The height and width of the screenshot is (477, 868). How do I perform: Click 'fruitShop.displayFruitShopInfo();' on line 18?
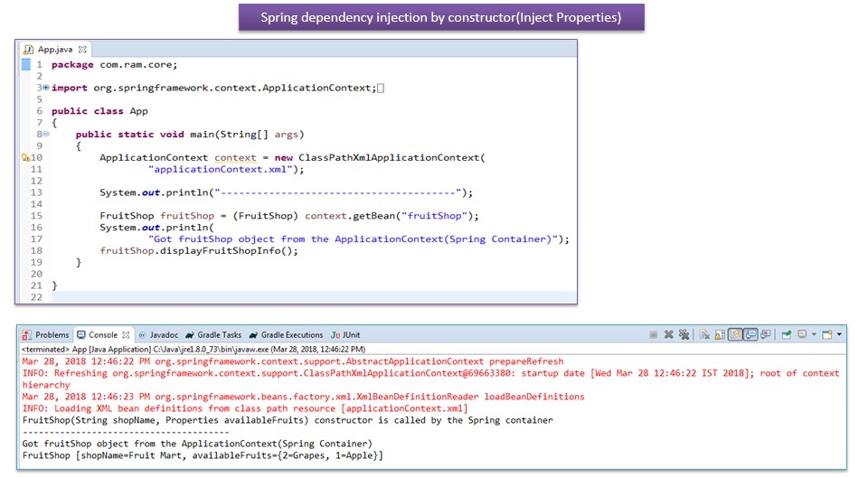tap(199, 250)
